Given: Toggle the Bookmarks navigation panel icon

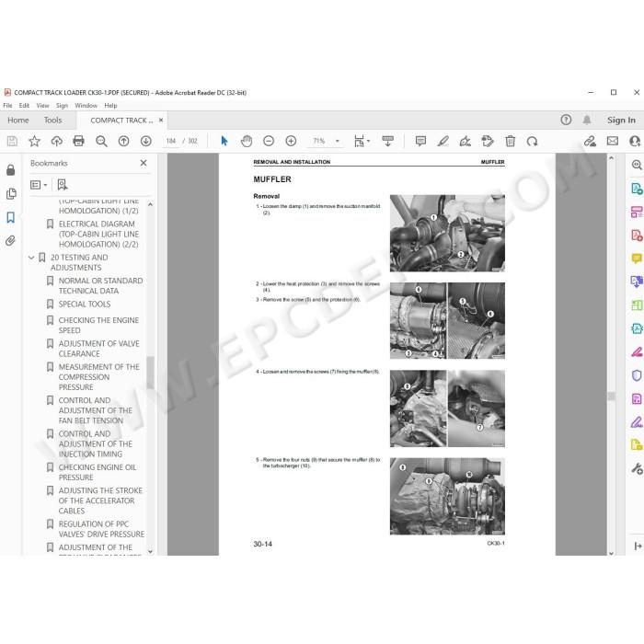Looking at the screenshot, I should (11, 217).
